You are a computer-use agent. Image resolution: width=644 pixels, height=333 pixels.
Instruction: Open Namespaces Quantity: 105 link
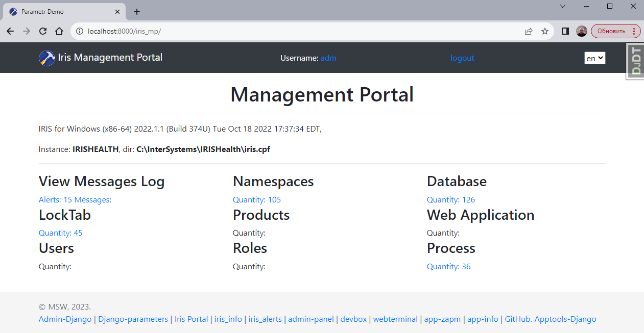click(x=257, y=200)
